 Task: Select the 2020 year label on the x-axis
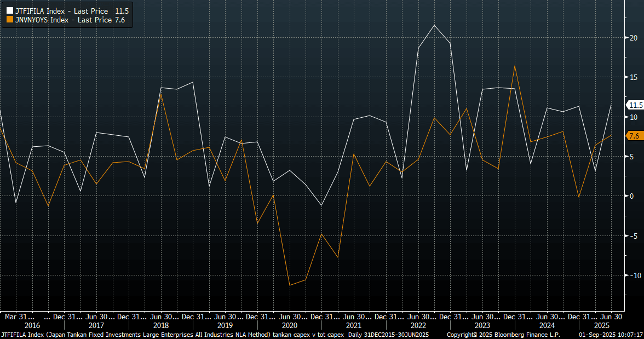(290, 325)
